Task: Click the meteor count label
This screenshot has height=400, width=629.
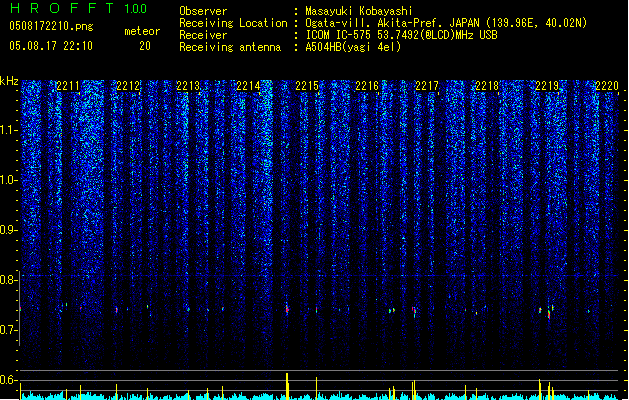Action: coord(142,31)
